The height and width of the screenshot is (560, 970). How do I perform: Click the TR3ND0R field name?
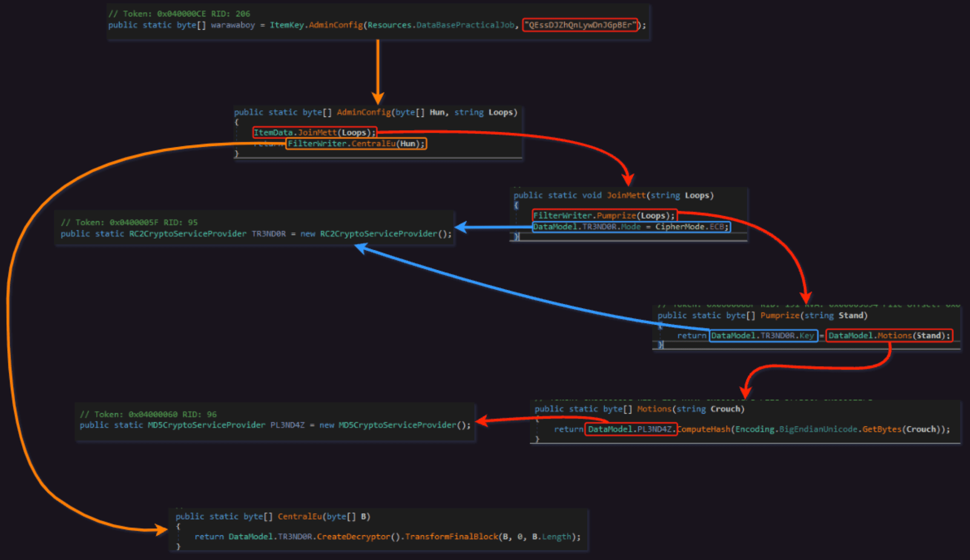point(269,234)
